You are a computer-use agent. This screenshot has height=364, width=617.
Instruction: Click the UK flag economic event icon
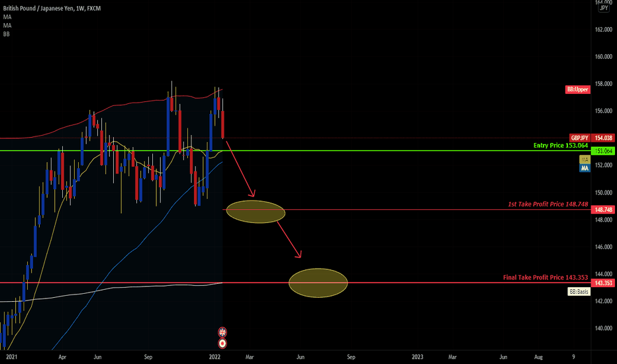click(222, 332)
